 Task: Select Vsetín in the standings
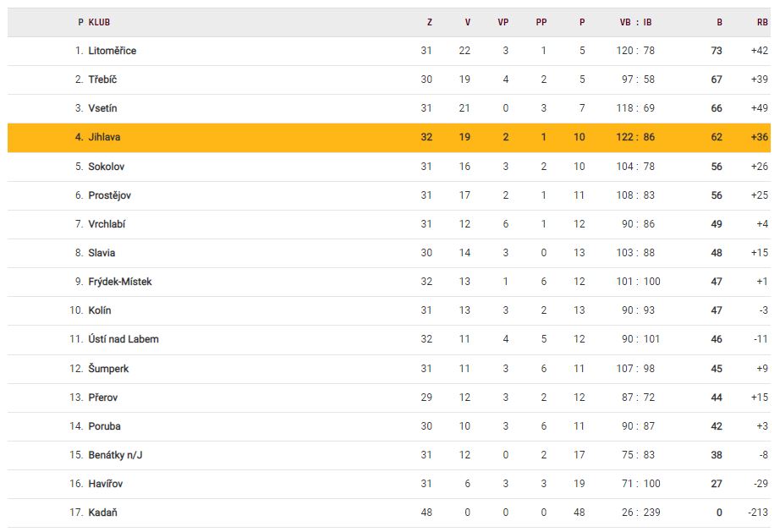[x=102, y=108]
